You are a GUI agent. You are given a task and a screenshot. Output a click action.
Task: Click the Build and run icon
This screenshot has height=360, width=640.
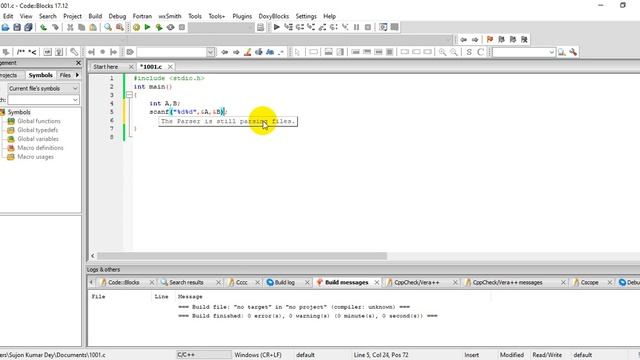tap(159, 27)
